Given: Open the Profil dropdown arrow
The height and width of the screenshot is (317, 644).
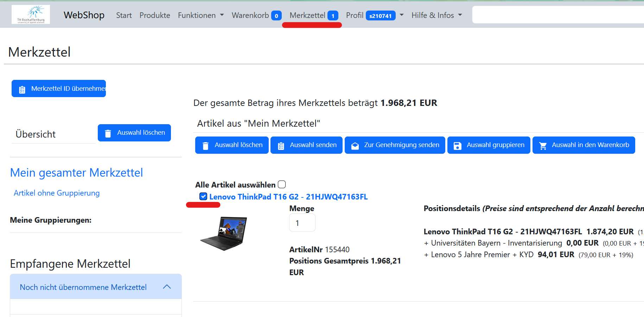Looking at the screenshot, I should (402, 15).
